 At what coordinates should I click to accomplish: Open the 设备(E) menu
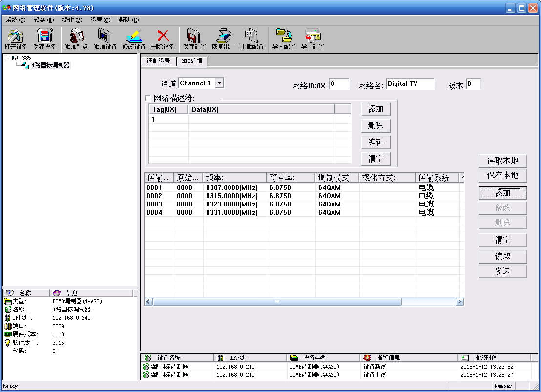[44, 20]
